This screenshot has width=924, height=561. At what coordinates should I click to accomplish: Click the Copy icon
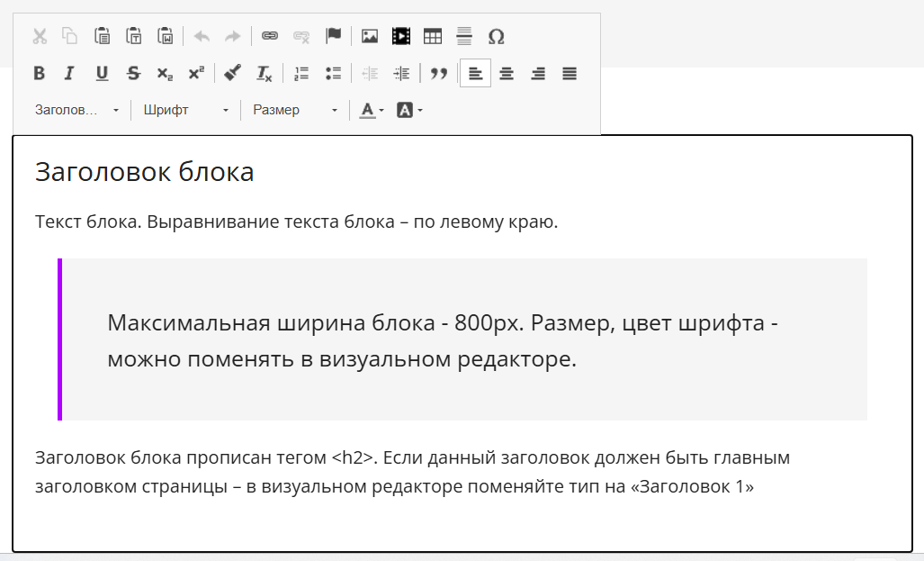(70, 37)
